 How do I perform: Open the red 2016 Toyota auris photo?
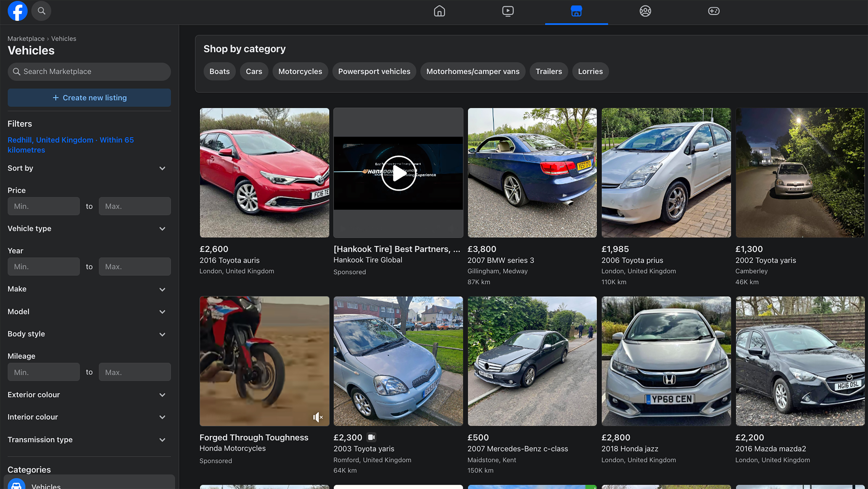coord(264,173)
